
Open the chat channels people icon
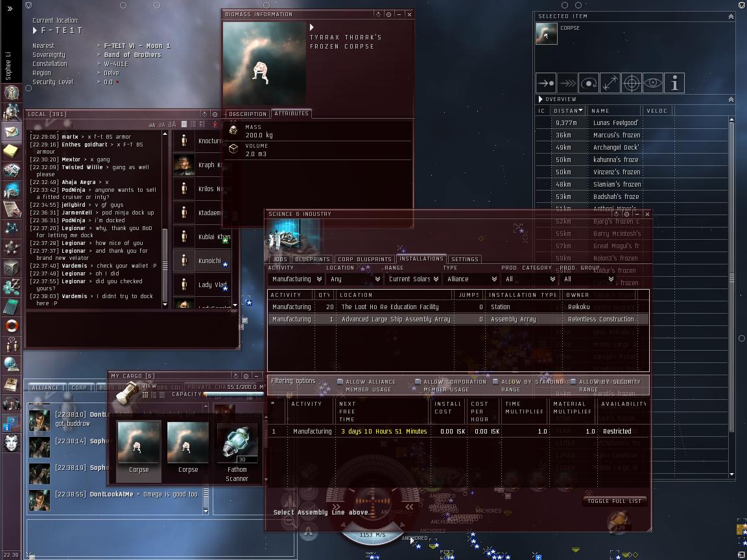pos(12,345)
